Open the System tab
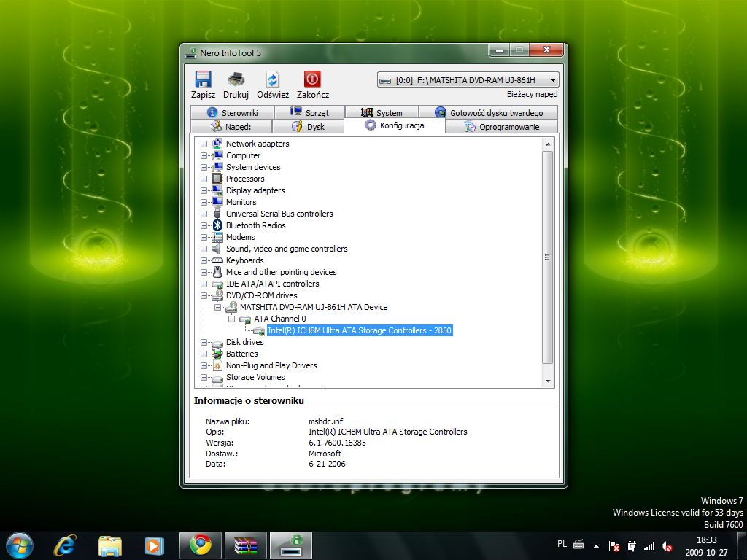The width and height of the screenshot is (747, 560). point(382,112)
